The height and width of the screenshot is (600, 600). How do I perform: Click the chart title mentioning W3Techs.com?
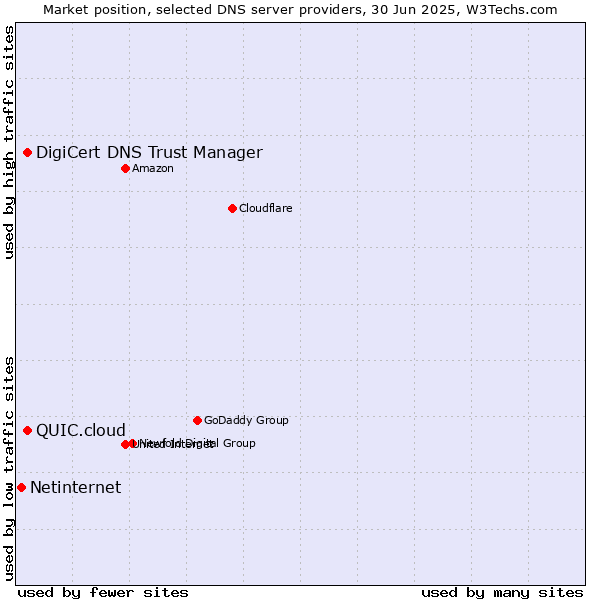coord(300,10)
